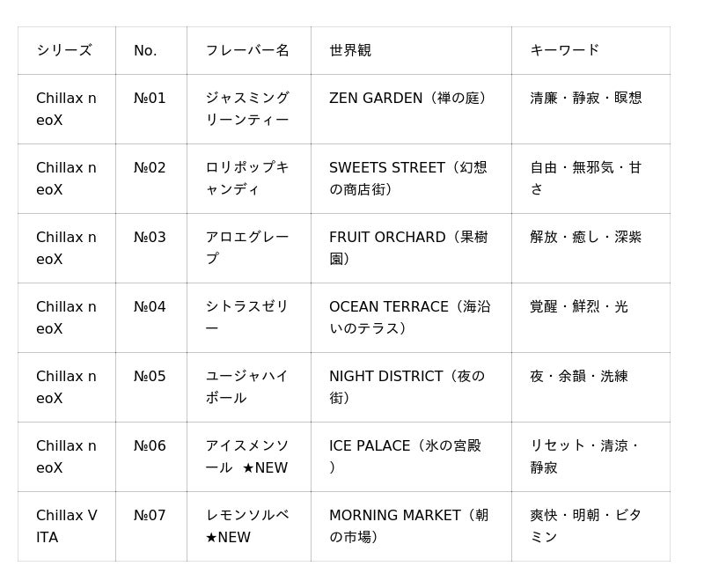704x588 pixels.
Task: Click the MORNING MARKET cell
Action: [x=409, y=526]
